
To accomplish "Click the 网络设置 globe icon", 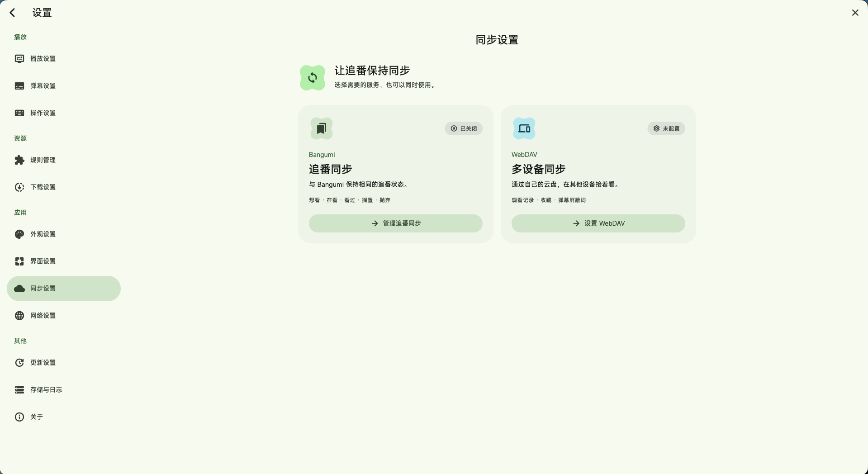I will 19,316.
